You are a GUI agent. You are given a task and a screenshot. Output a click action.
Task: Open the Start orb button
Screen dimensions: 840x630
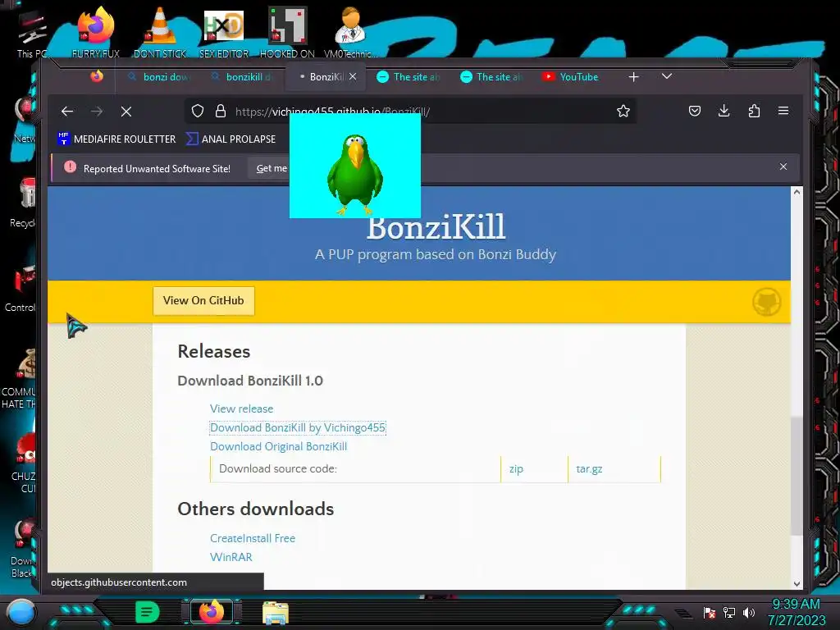[21, 612]
